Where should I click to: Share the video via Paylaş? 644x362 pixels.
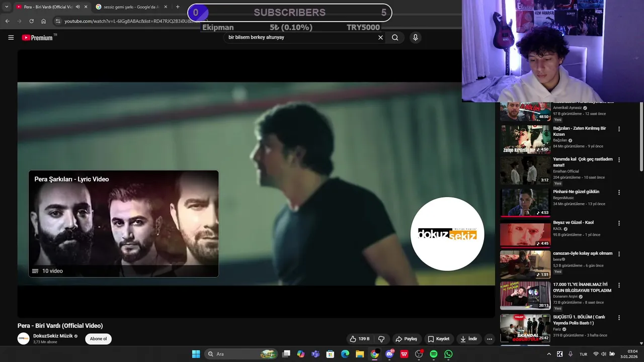(406, 339)
